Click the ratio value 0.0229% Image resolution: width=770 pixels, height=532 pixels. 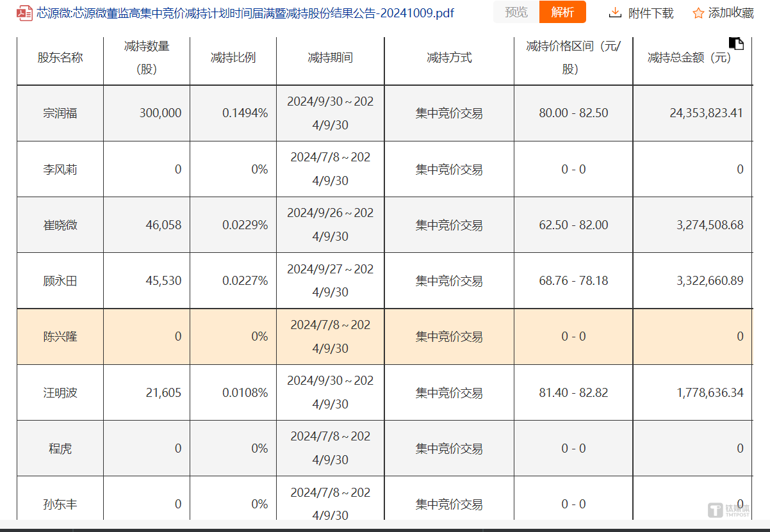(245, 225)
